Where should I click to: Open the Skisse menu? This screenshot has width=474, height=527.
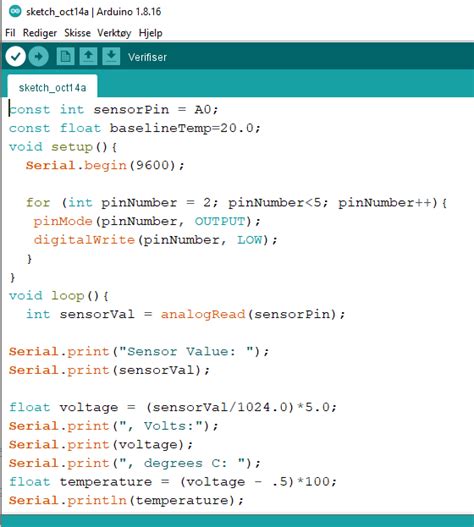(x=77, y=33)
